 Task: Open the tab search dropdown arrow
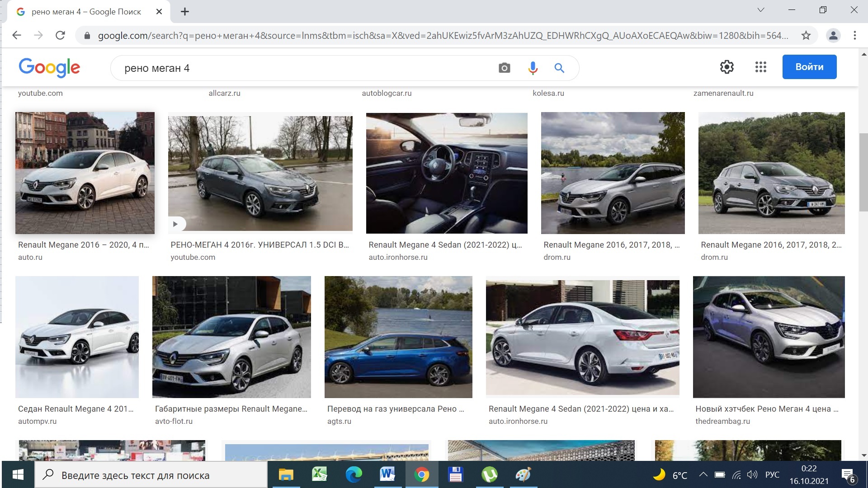point(761,10)
